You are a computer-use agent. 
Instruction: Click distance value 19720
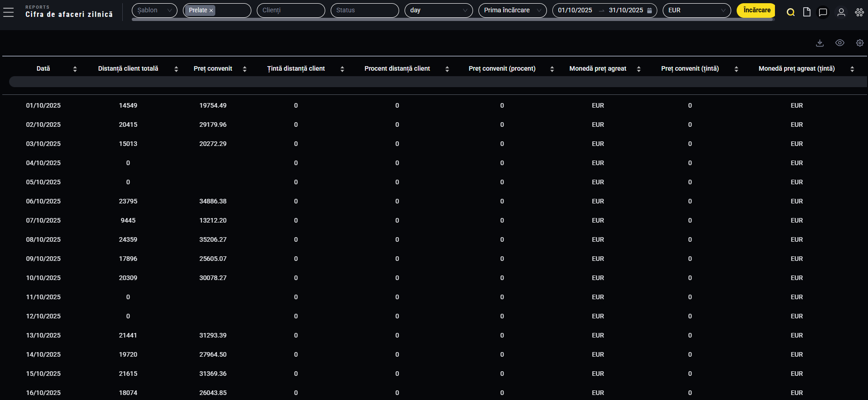[128, 354]
